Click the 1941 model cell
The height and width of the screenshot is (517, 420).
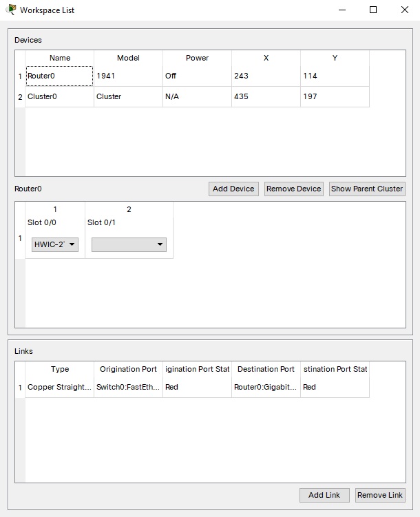[x=128, y=76]
